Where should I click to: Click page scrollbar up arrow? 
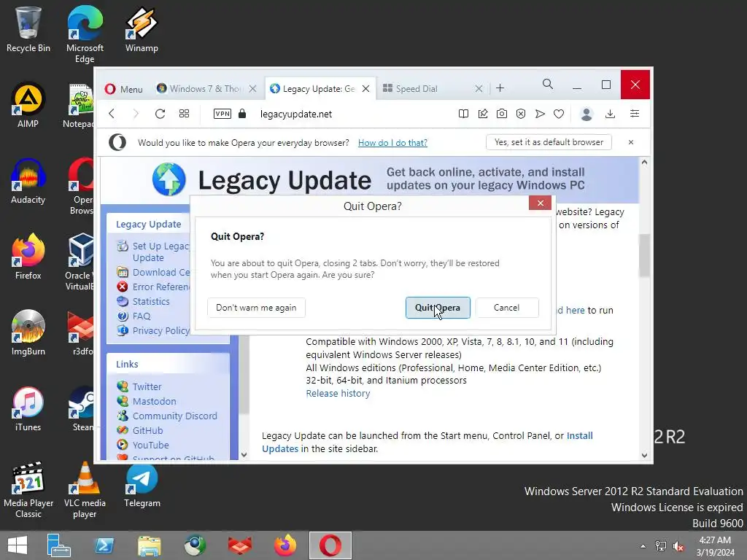644,163
